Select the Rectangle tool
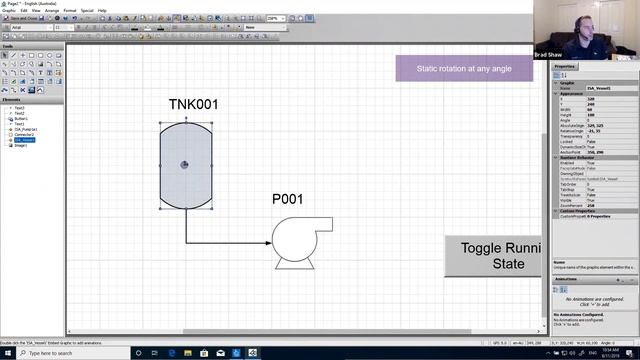This screenshot has height=360, width=640. [32, 55]
